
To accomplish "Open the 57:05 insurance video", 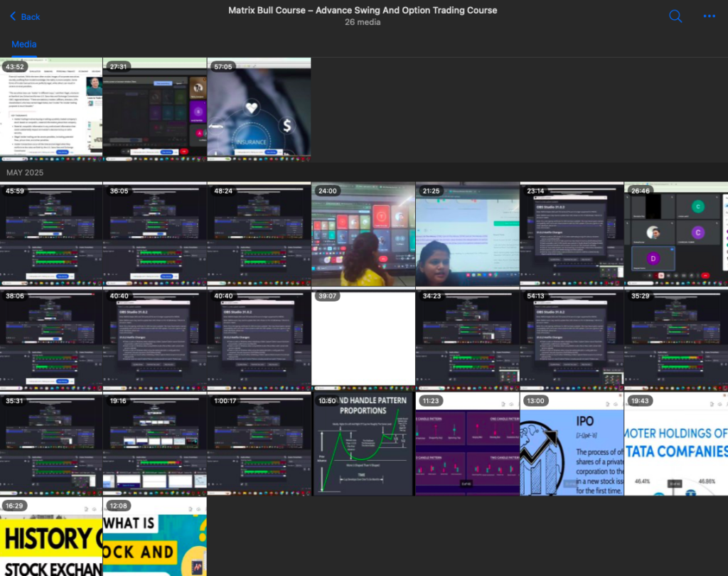I will click(259, 108).
